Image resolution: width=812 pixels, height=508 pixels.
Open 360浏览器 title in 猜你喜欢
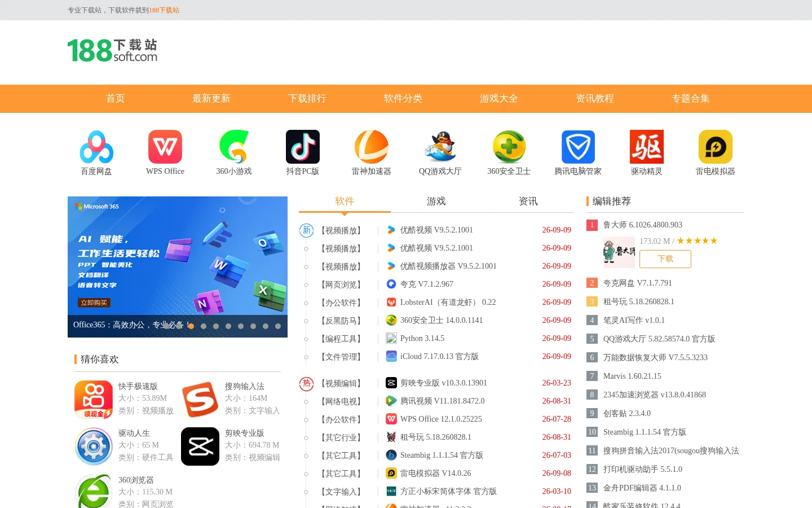pos(136,480)
